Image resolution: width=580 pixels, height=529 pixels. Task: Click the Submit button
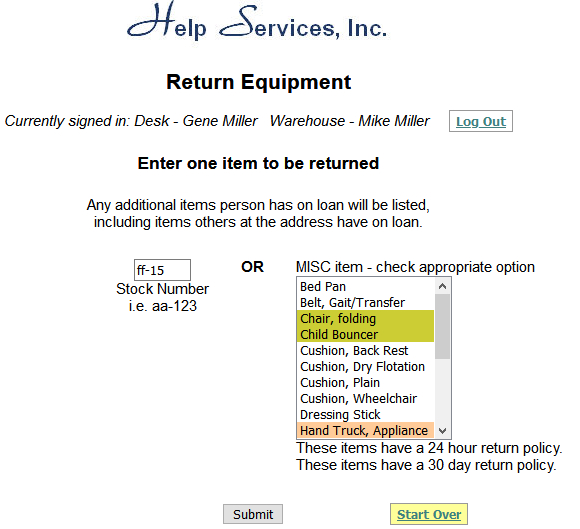pos(253,514)
